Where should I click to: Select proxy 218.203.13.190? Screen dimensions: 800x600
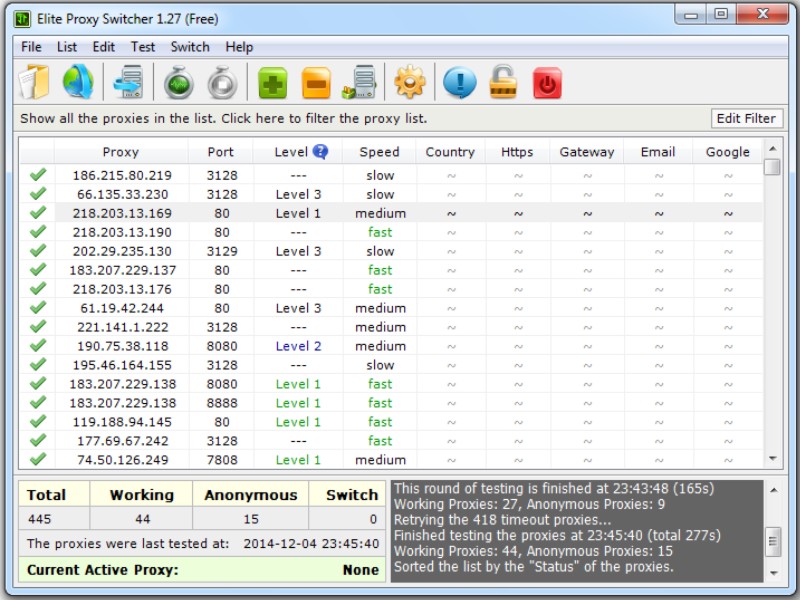point(122,232)
